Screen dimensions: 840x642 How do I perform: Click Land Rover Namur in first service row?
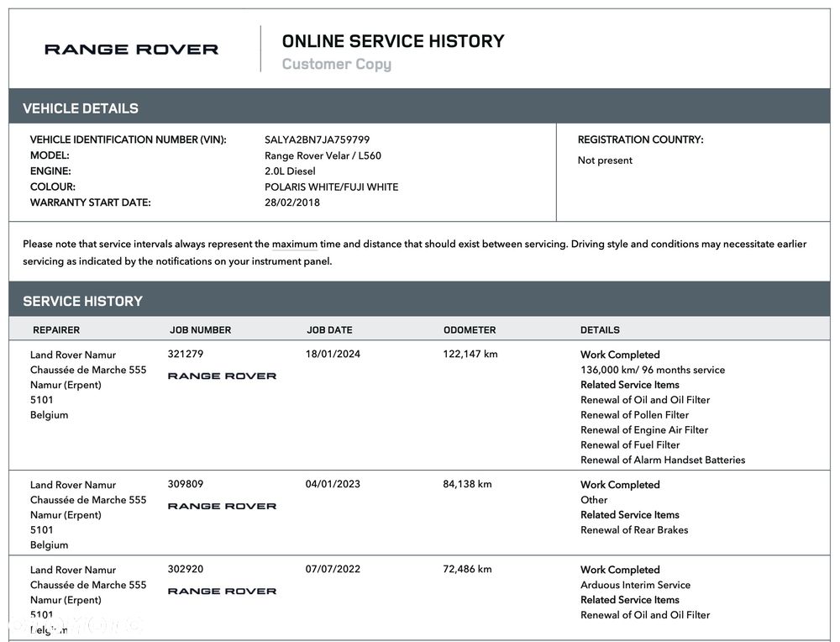pyautogui.click(x=73, y=355)
